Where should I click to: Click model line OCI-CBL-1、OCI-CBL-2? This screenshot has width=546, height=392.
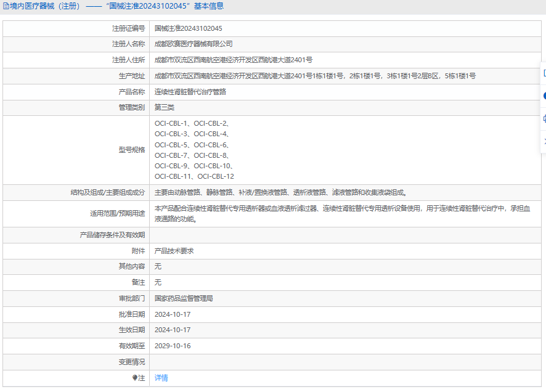[192, 123]
